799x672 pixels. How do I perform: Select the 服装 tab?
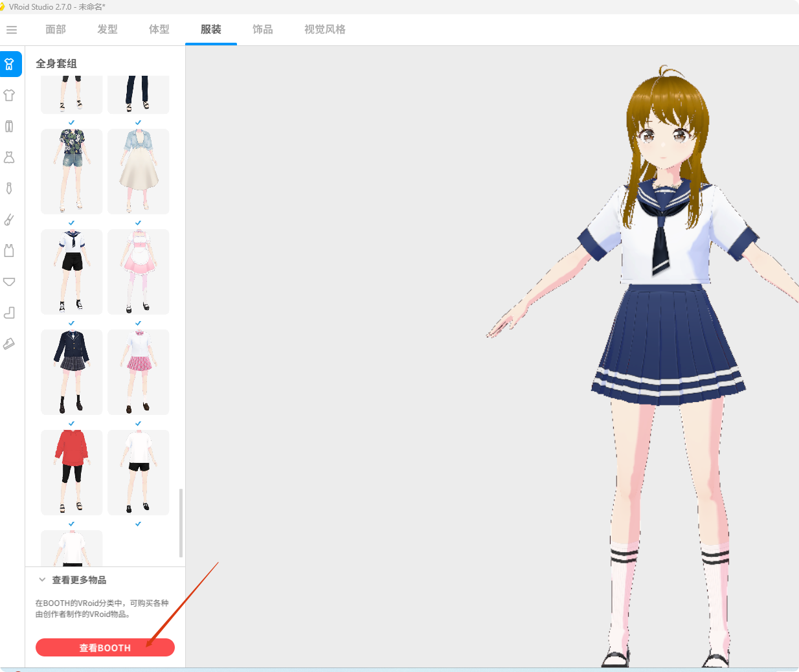(x=211, y=30)
